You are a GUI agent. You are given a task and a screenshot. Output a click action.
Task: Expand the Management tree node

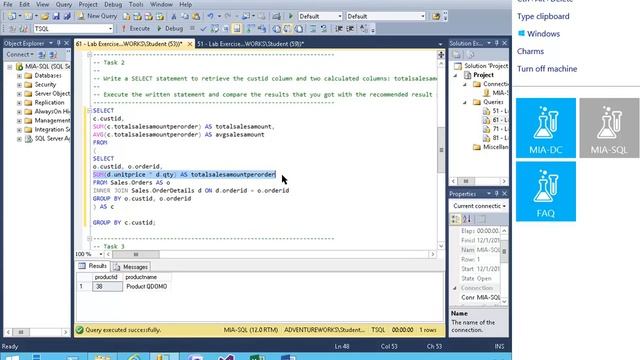(19, 121)
